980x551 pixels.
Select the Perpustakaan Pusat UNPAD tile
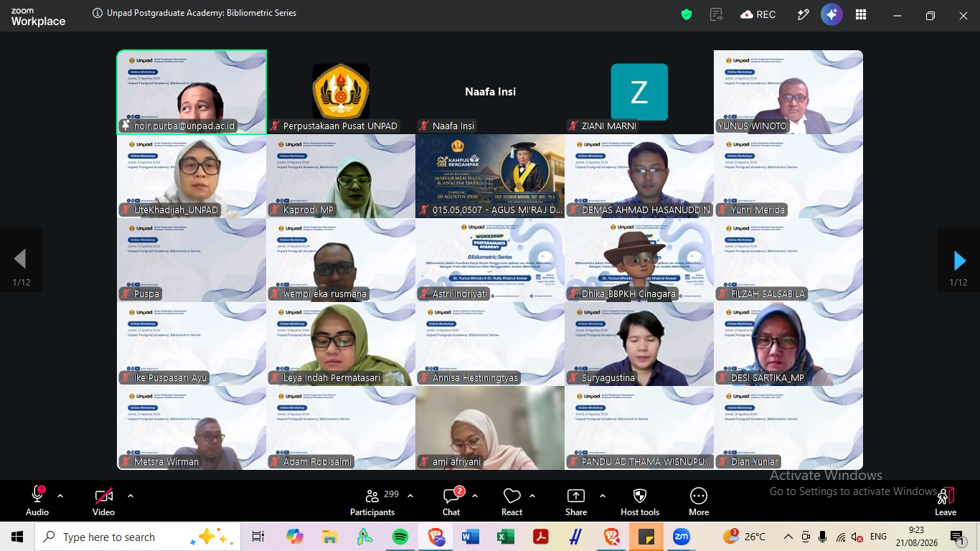click(x=341, y=92)
